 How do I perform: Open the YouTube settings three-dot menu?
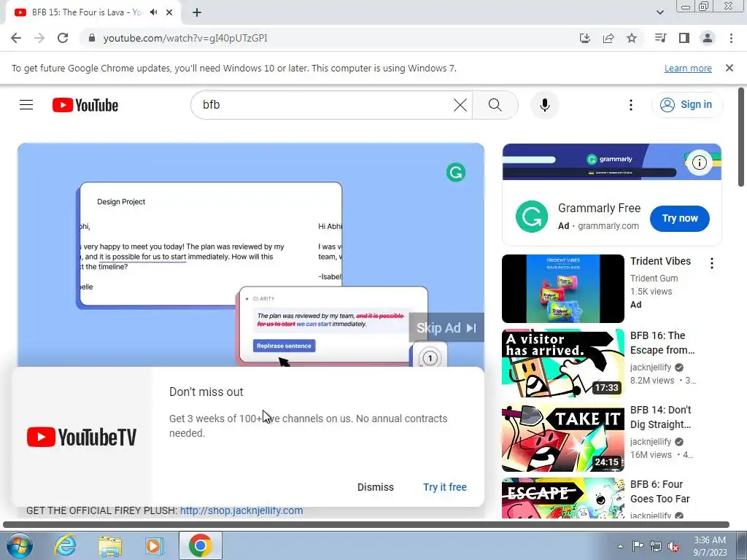pyautogui.click(x=631, y=105)
